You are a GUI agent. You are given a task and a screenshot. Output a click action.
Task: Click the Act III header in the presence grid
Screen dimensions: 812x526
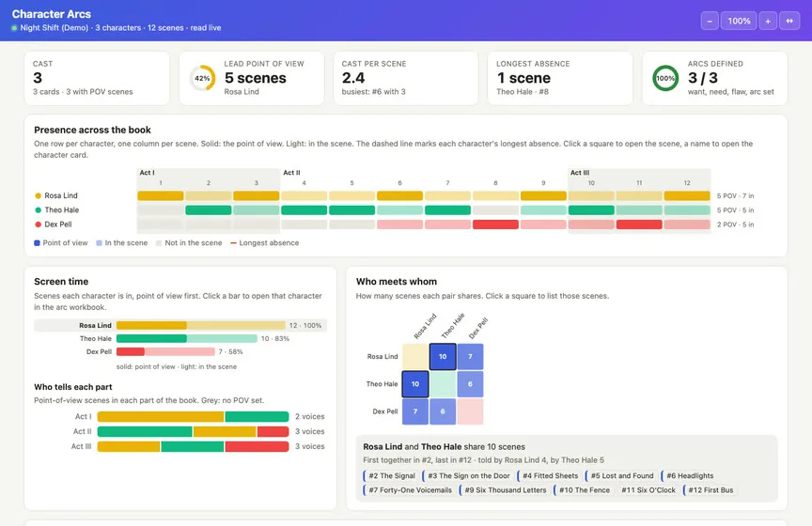(x=580, y=173)
